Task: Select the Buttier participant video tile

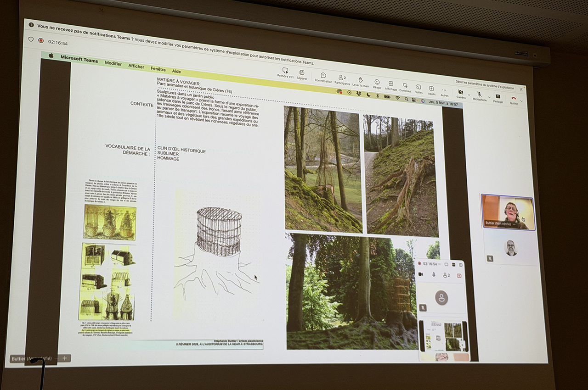Action: tap(508, 212)
